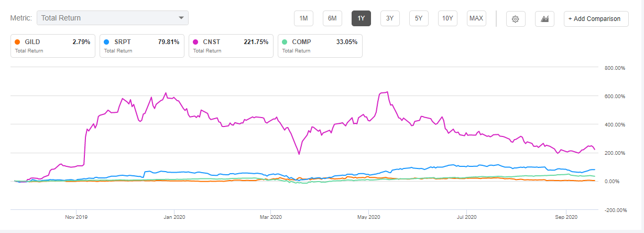Click the magenta CNST legend dot
Viewport: 644px width, 233px height.
195,41
